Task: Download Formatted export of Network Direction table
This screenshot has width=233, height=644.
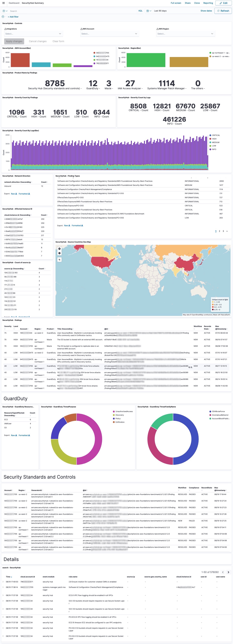Action: coord(24,194)
